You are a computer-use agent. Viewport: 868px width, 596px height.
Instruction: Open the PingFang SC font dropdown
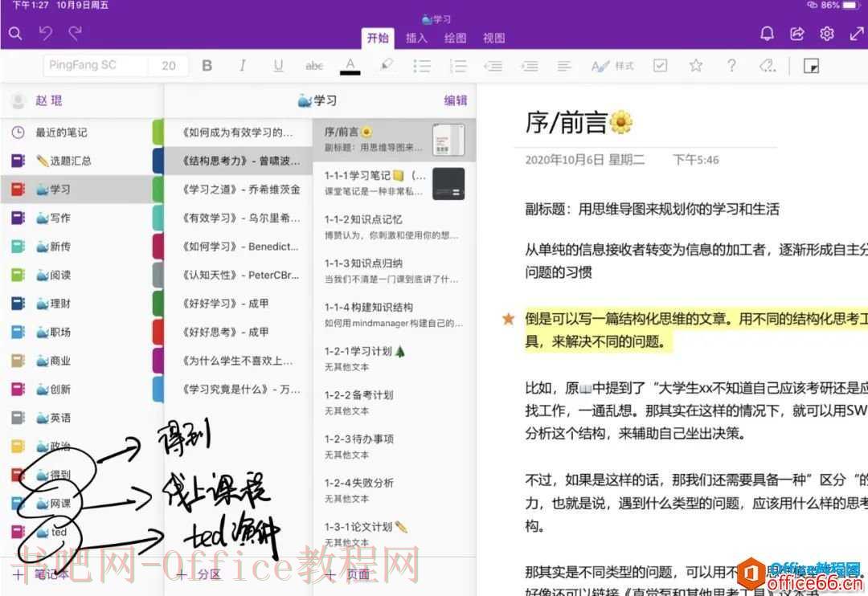95,65
